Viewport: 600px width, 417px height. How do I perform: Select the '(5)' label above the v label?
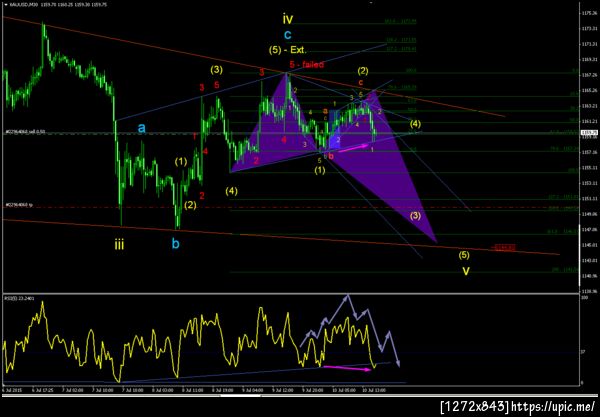[x=464, y=255]
